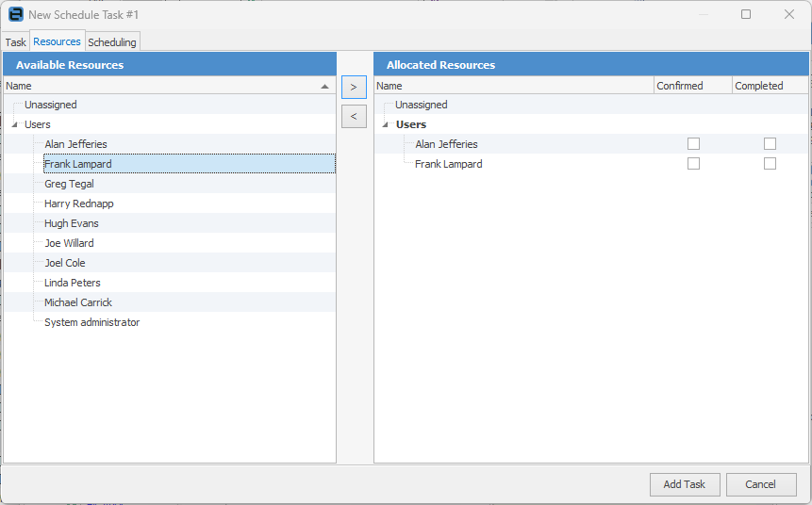812x505 pixels.
Task: Click the app logo in title bar
Action: point(16,14)
